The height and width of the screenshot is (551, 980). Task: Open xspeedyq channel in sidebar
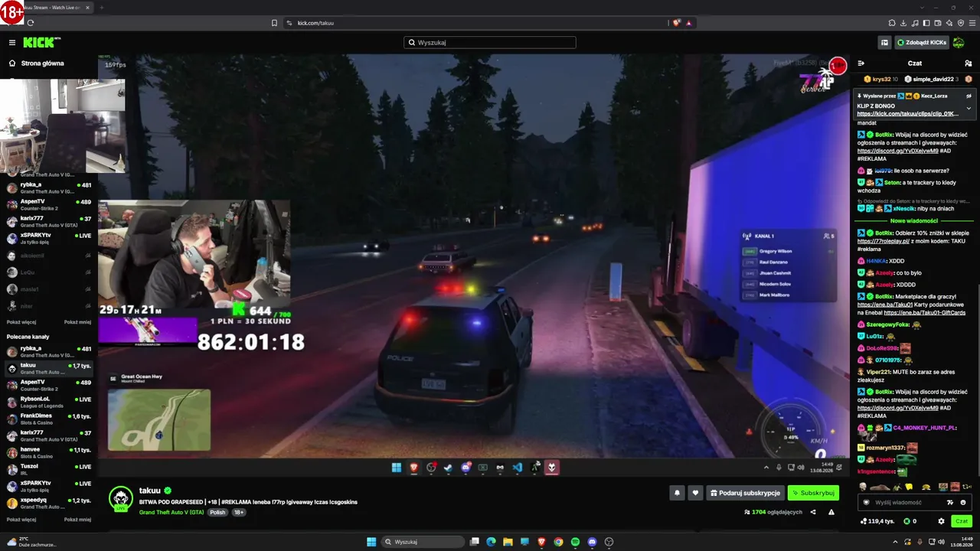pyautogui.click(x=49, y=503)
